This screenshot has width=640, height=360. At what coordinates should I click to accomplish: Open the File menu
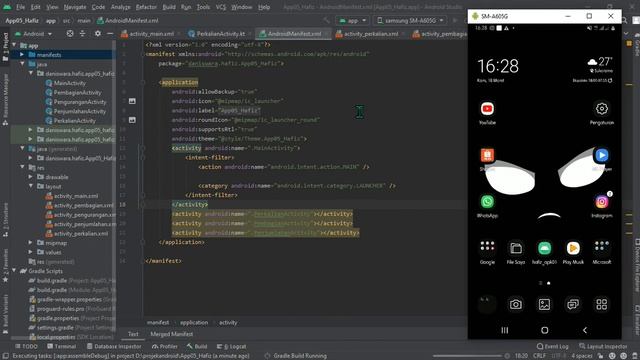[x=20, y=7]
